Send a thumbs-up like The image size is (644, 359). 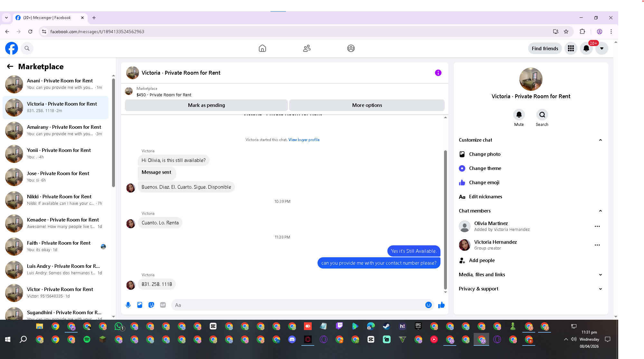(x=441, y=305)
